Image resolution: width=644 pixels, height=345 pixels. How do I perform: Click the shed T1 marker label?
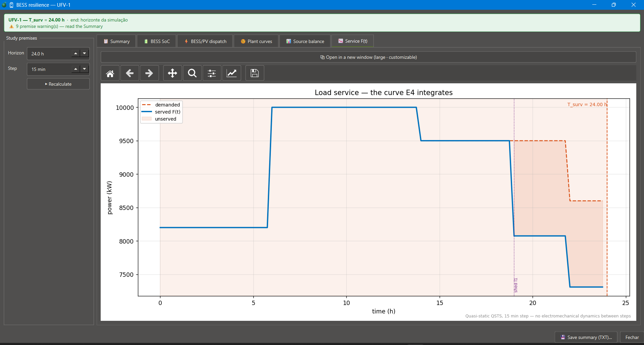coord(516,285)
